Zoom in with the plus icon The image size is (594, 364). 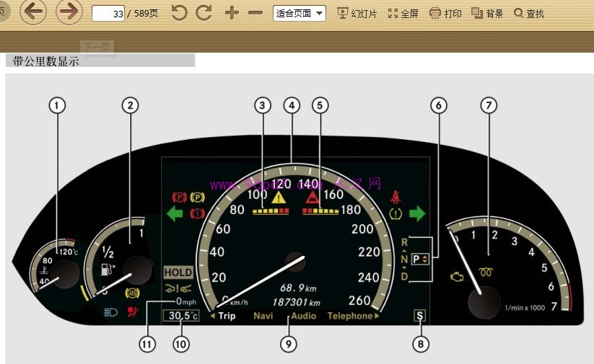pyautogui.click(x=232, y=13)
